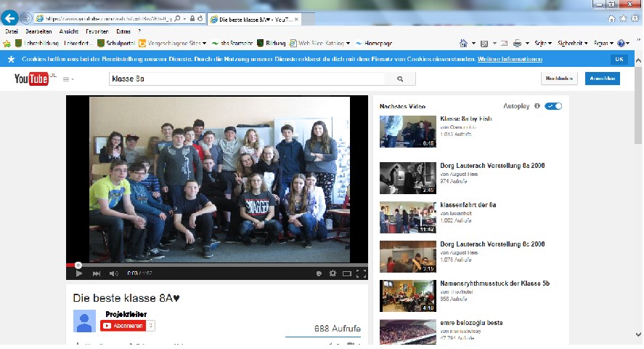Open the Extras menu in menu bar
This screenshot has width=644, height=349.
123,31
